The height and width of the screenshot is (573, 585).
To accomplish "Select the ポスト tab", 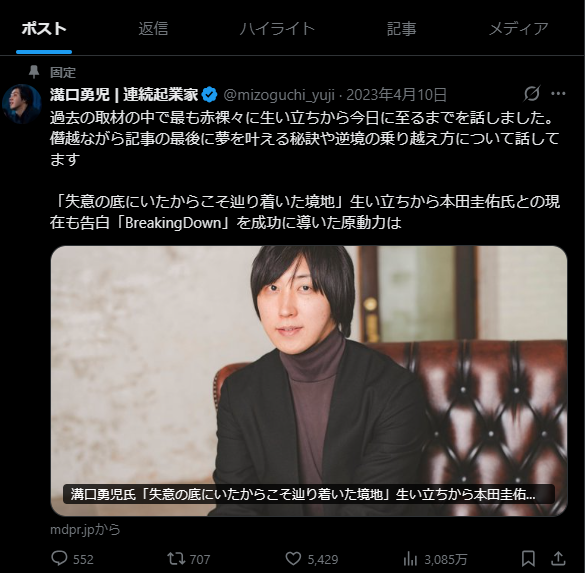I will [x=44, y=29].
